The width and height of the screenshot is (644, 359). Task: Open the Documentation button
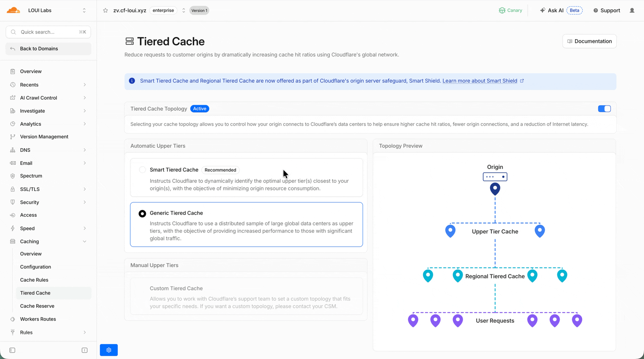[589, 41]
